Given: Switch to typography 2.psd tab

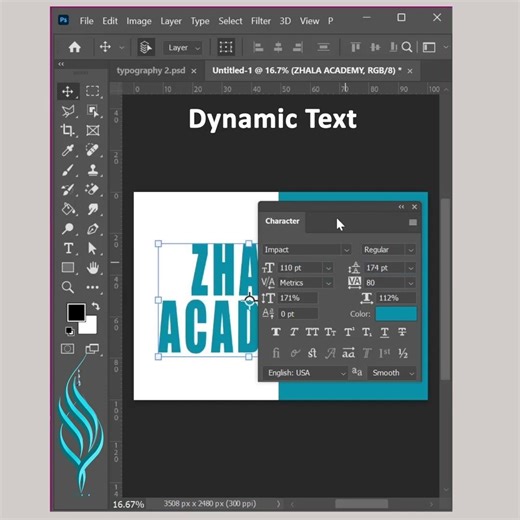Looking at the screenshot, I should (x=151, y=71).
